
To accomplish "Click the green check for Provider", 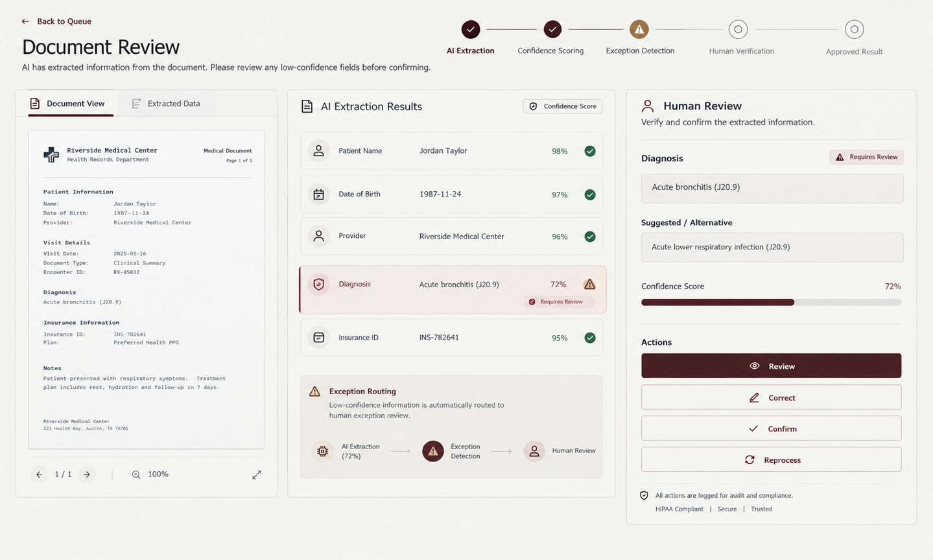I will pyautogui.click(x=590, y=237).
